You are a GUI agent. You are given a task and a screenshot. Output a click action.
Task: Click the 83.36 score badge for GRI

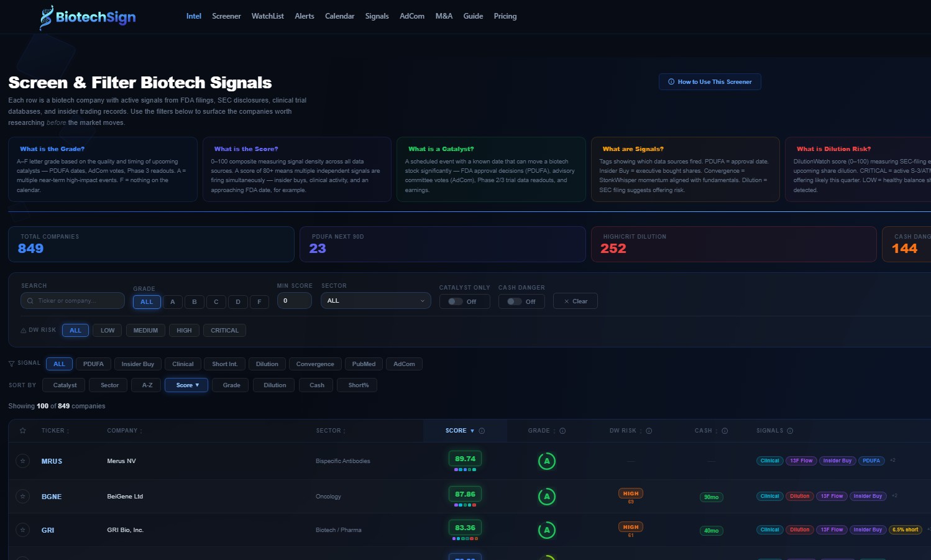click(465, 528)
